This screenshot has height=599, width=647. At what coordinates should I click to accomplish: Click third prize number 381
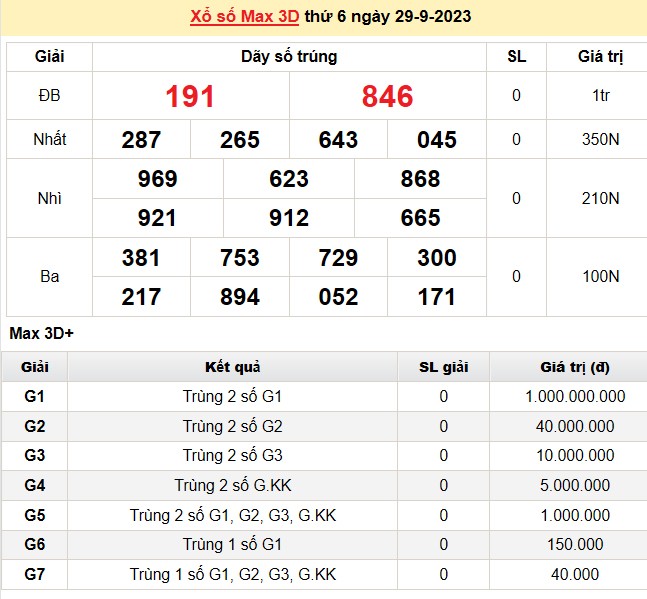141,258
